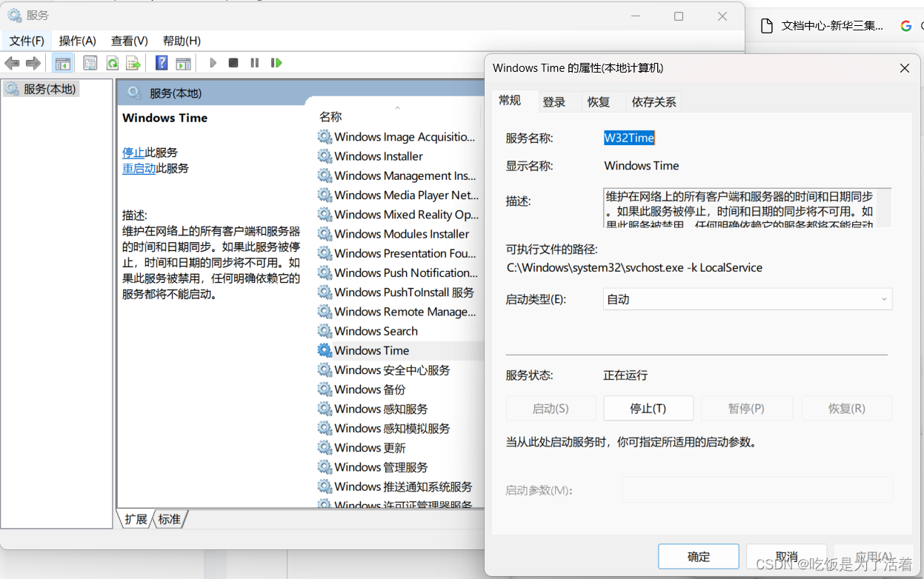Open the 文档中心-新华三集 browser tab
The height and width of the screenshot is (579, 924).
point(822,26)
